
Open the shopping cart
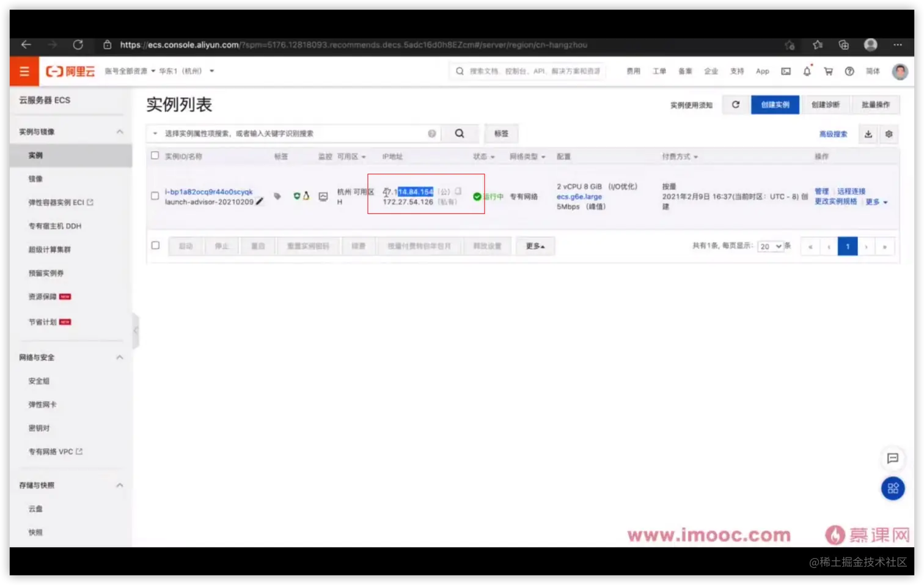[829, 72]
